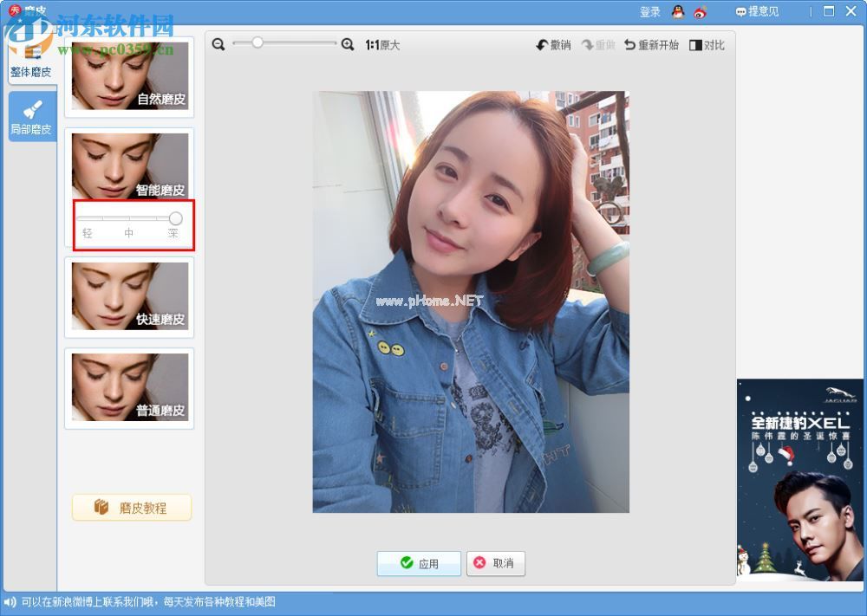Click the zoom out magnifier icon
The image size is (867, 616).
pyautogui.click(x=218, y=44)
